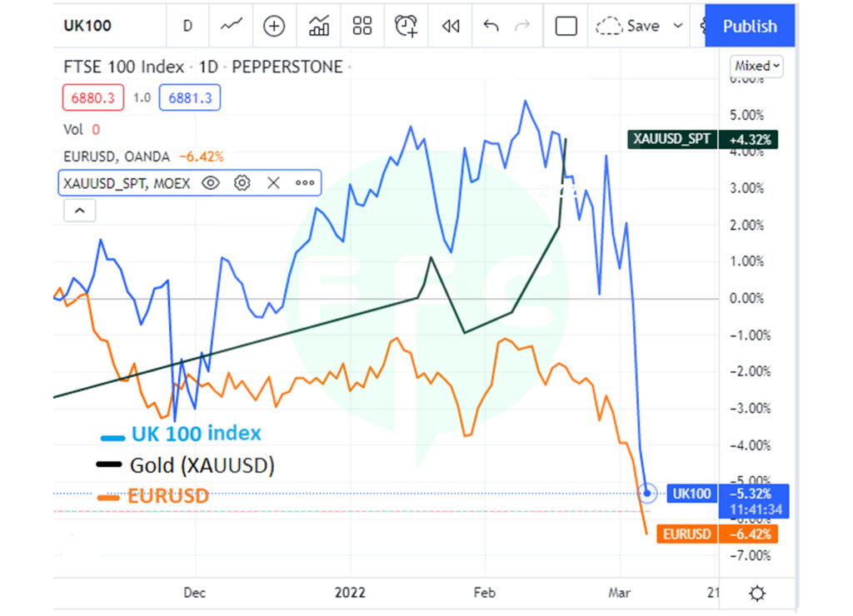
Task: Open the dropdown arrow next to Save
Action: 678,27
